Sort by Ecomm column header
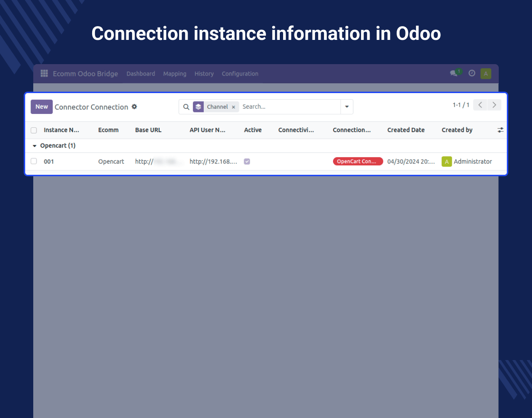Image resolution: width=532 pixels, height=418 pixels. (108, 130)
